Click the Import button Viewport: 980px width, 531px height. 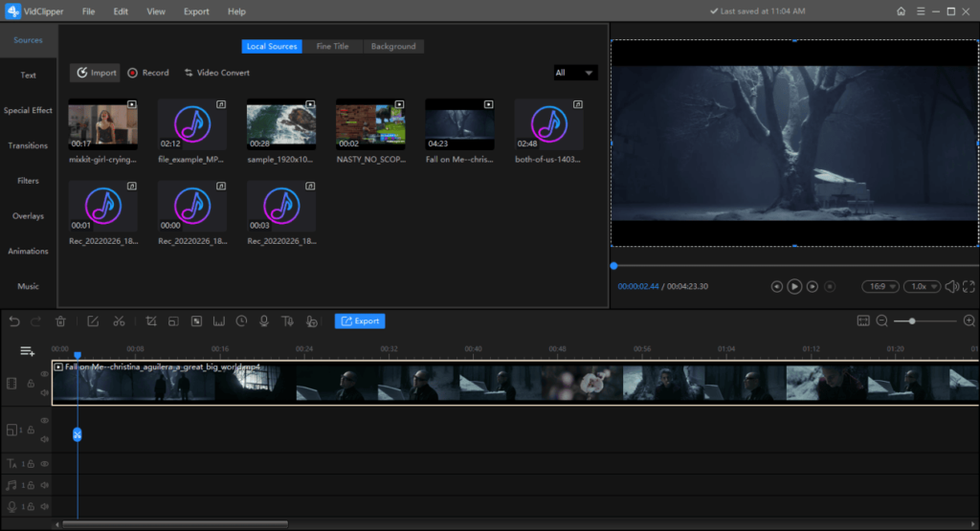[96, 73]
